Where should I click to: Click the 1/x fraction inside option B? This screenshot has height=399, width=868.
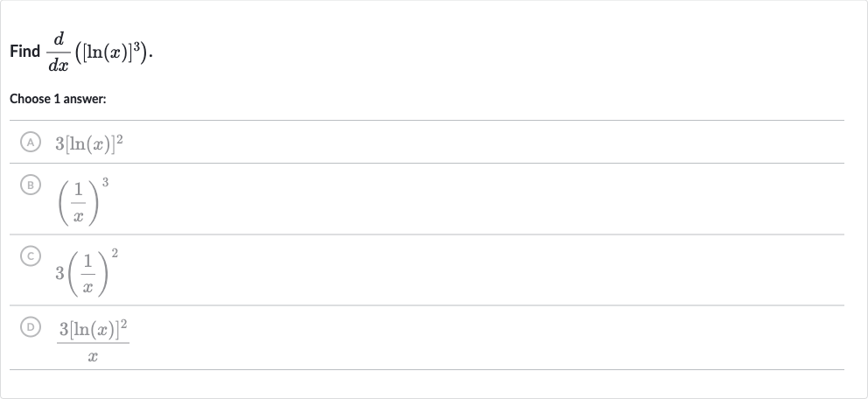(79, 203)
